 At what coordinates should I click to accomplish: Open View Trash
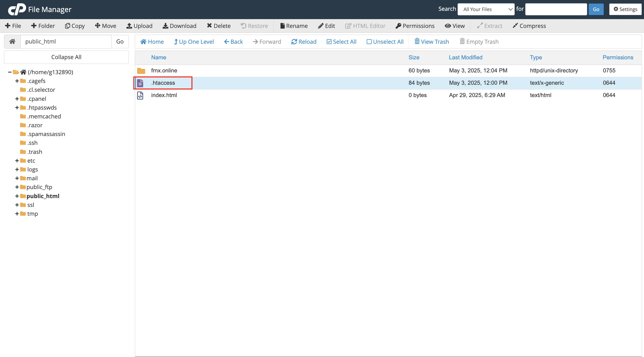432,42
